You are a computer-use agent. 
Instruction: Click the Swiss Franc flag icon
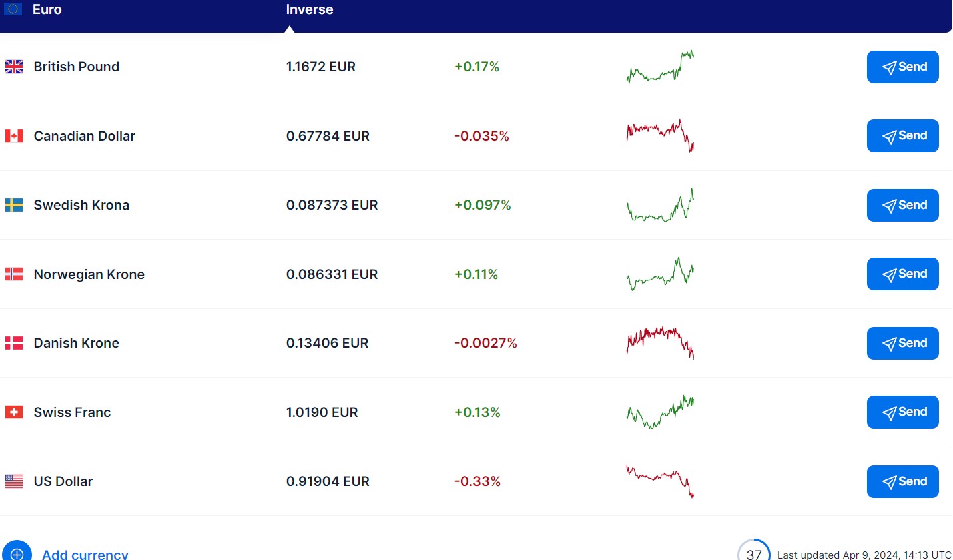tap(14, 412)
